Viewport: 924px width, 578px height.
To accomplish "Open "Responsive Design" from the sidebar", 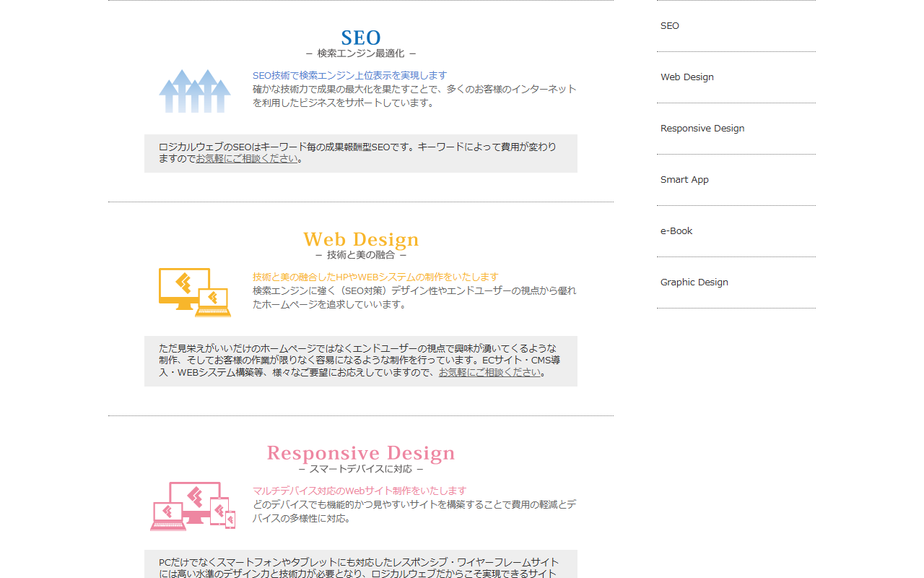I will pyautogui.click(x=702, y=128).
